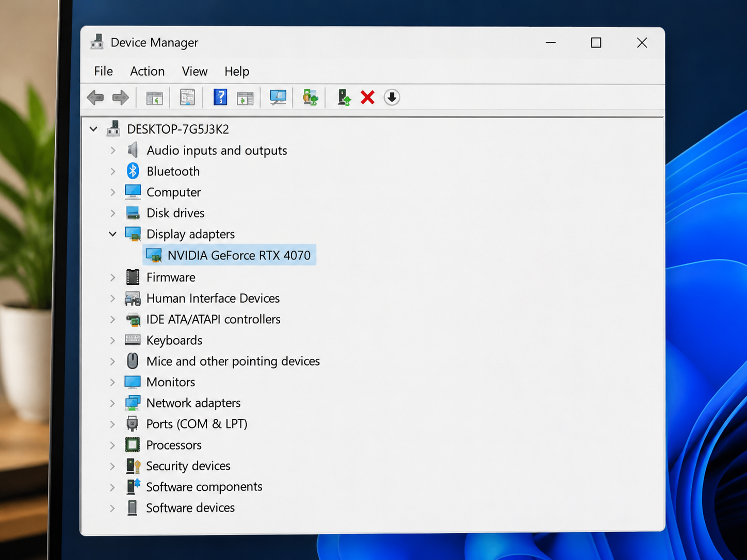Expand the Keyboards chevron
This screenshot has width=747, height=560.
click(113, 340)
